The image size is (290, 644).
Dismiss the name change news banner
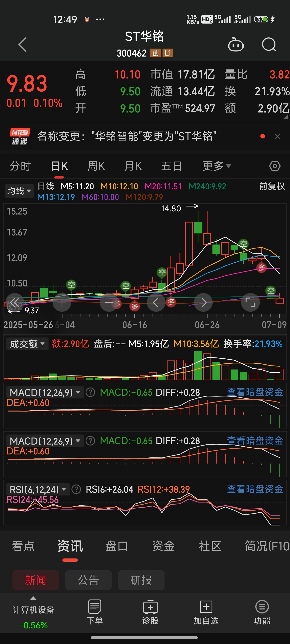pyautogui.click(x=277, y=136)
